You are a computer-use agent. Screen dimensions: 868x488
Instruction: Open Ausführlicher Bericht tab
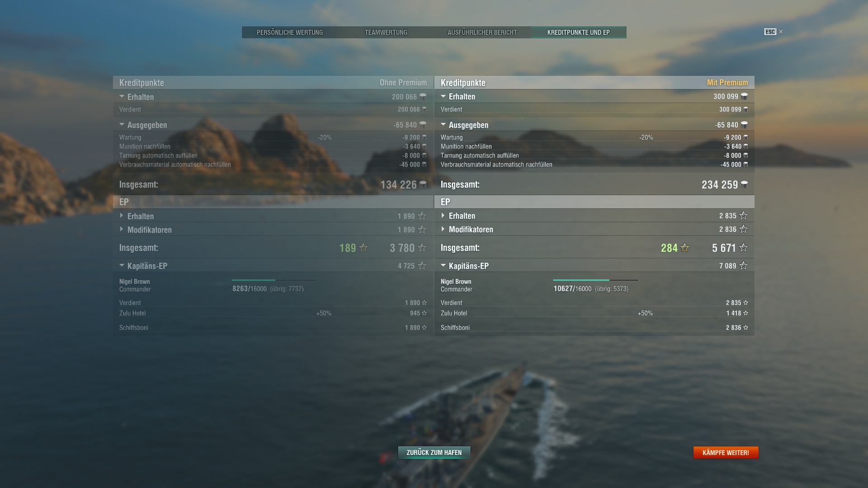coord(482,32)
